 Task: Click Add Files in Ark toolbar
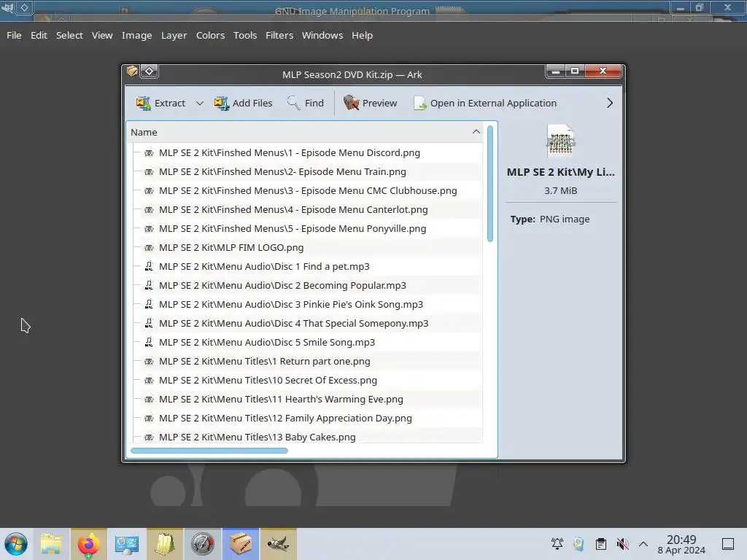point(243,103)
